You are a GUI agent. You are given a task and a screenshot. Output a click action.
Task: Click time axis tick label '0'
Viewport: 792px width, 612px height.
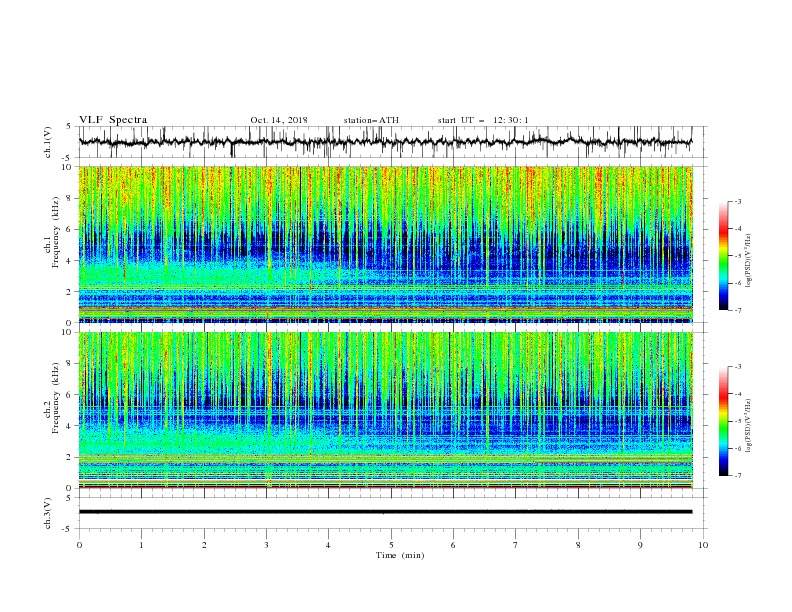(79, 545)
